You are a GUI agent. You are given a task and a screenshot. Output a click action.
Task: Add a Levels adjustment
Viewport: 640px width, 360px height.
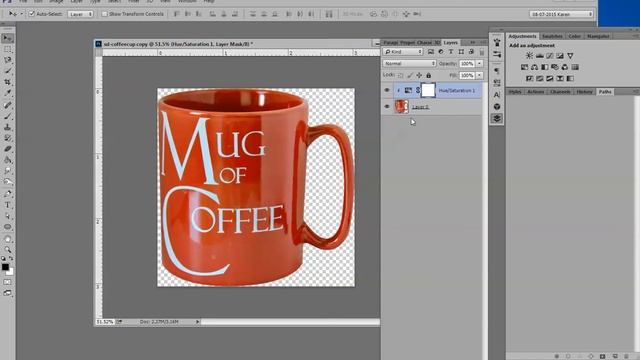pos(540,56)
